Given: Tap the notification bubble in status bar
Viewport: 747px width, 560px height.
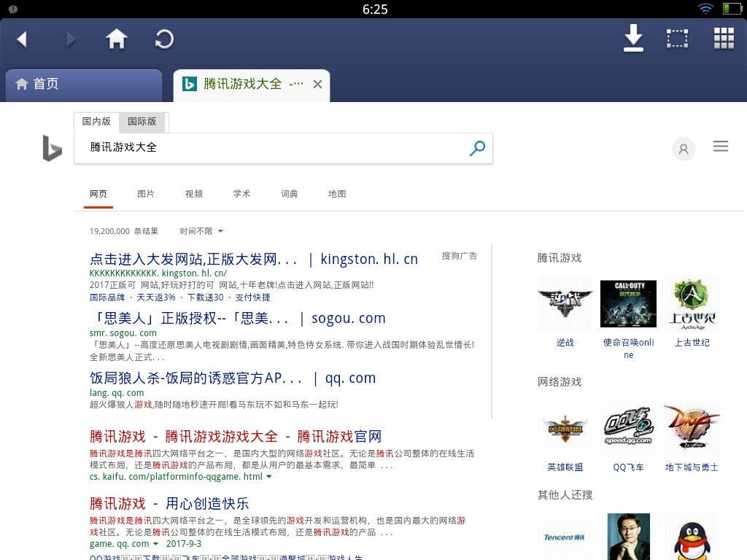Looking at the screenshot, I should point(13,9).
